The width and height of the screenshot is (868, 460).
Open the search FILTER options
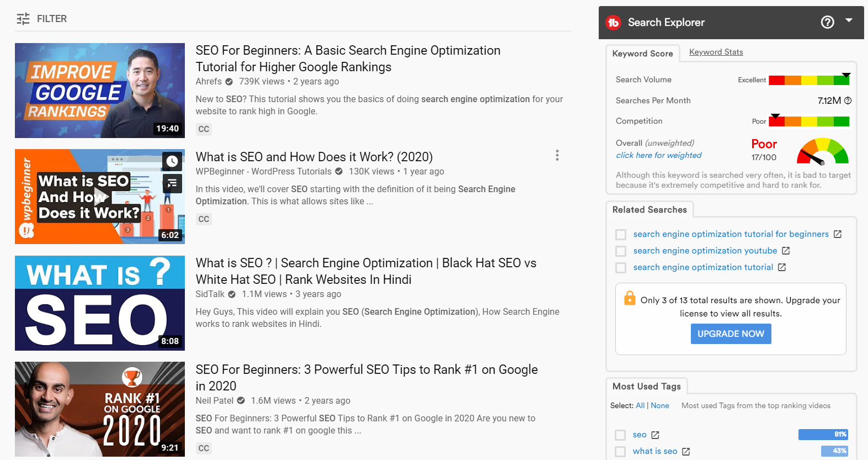tap(41, 19)
